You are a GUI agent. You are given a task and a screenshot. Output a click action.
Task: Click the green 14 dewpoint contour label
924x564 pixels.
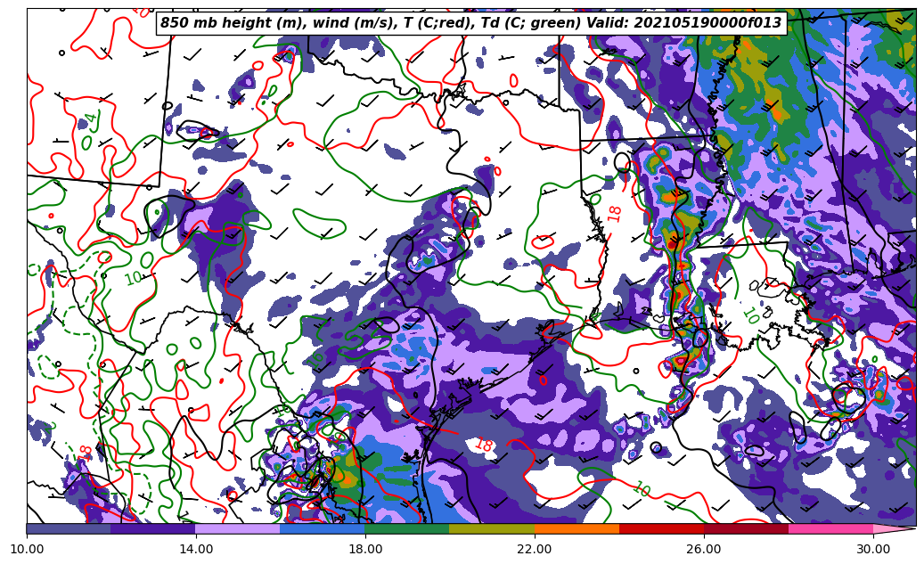point(91,119)
